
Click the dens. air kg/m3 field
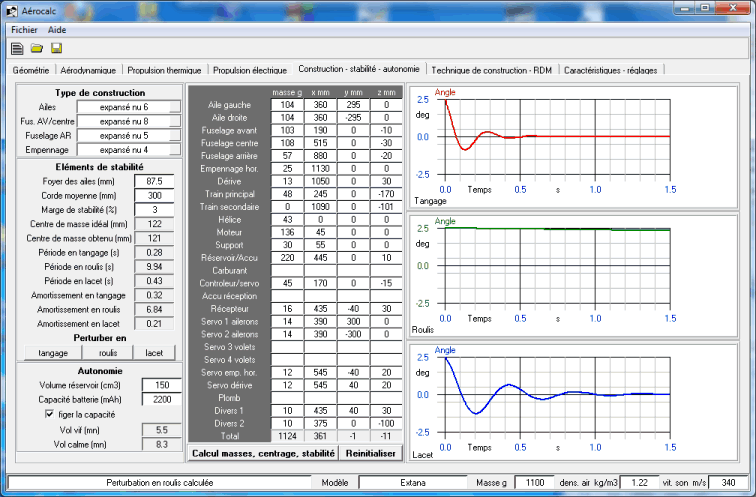point(639,483)
